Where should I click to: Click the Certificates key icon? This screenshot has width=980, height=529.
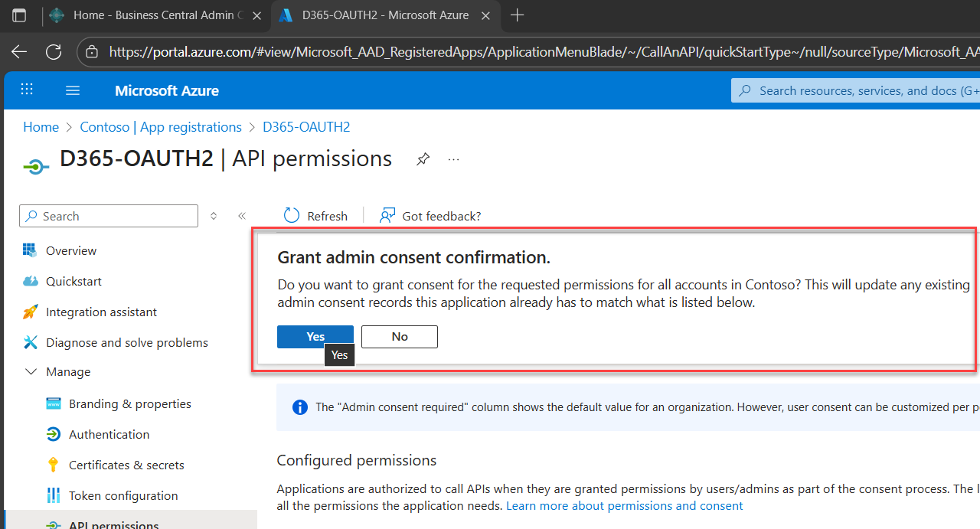tap(53, 465)
